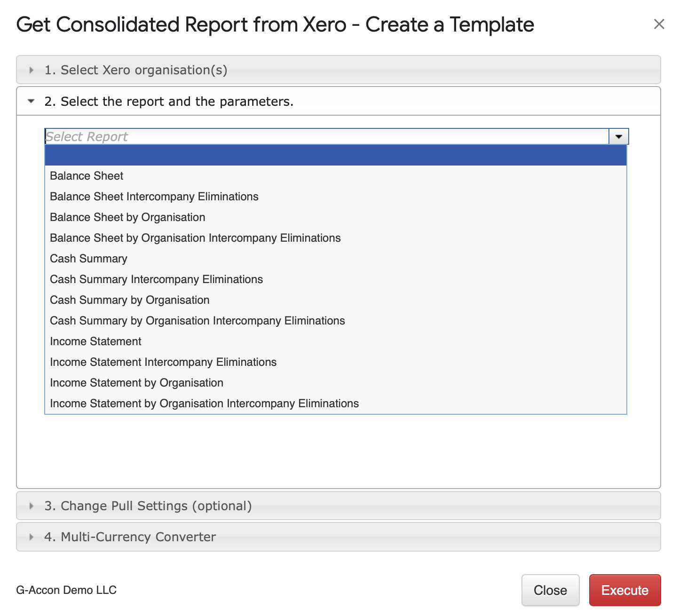This screenshot has height=616, width=695.
Task: Pick Balance Sheet by Organisation
Action: click(x=336, y=217)
